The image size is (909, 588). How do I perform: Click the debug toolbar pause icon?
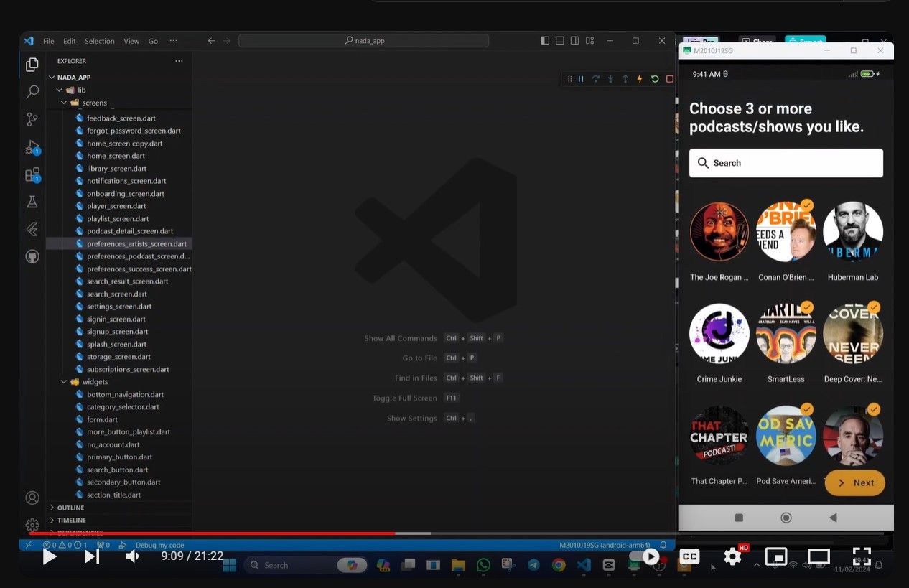coord(581,79)
